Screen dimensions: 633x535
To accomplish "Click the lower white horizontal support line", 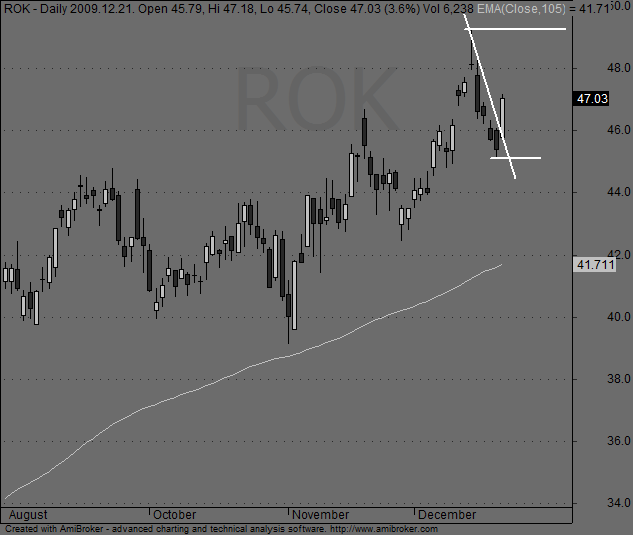I will [516, 158].
